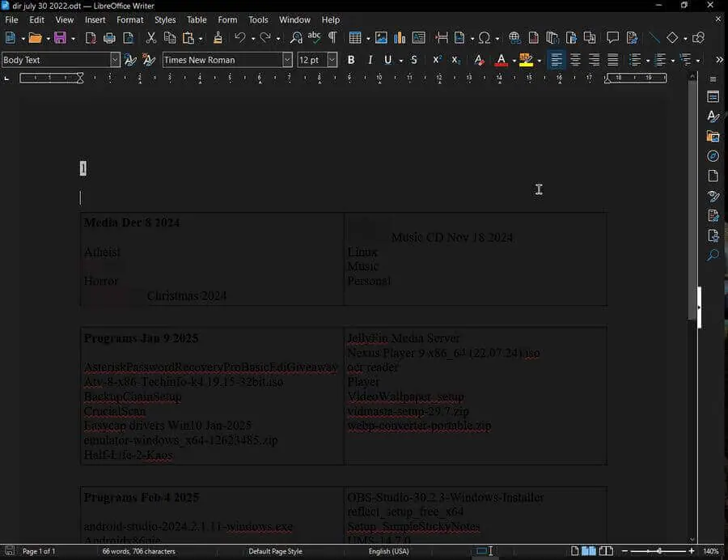Expand the unordered list dropdown arrow
The height and width of the screenshot is (560, 728).
point(648,61)
